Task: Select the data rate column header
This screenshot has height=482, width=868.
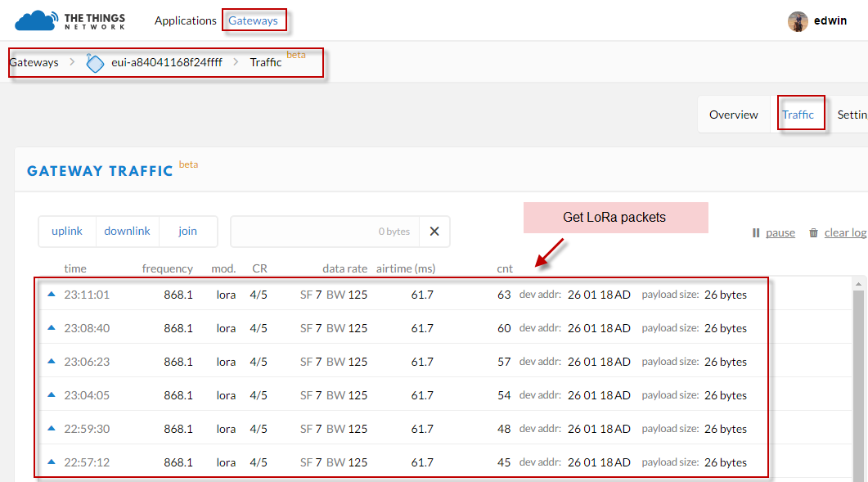Action: (345, 268)
